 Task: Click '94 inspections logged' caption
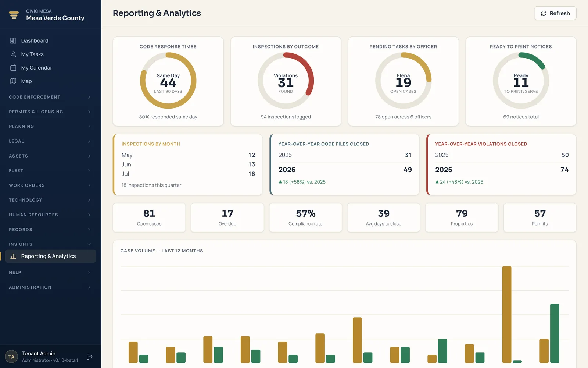tap(286, 117)
